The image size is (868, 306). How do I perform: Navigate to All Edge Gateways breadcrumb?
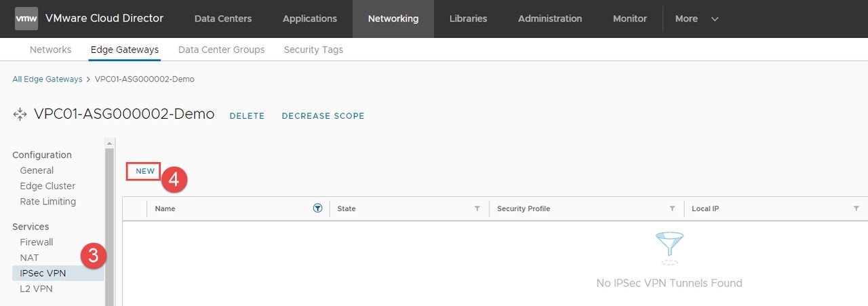[47, 79]
